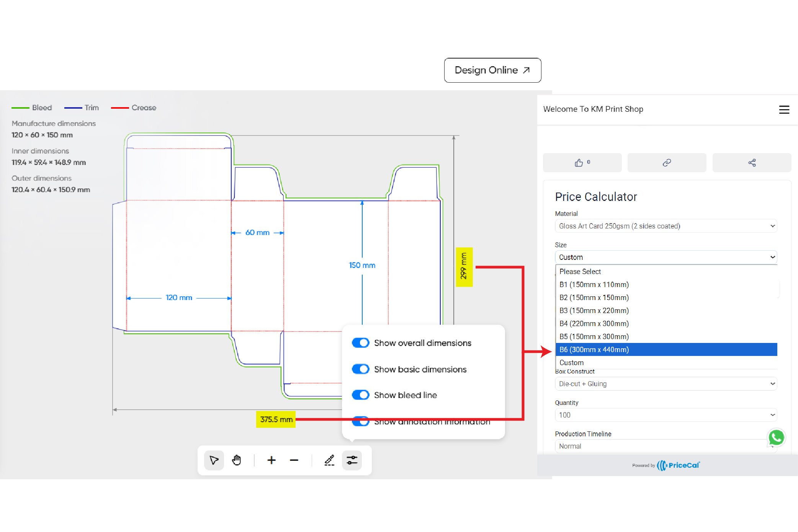Expand the Quantity dropdown
This screenshot has height=532, width=798.
point(666,415)
